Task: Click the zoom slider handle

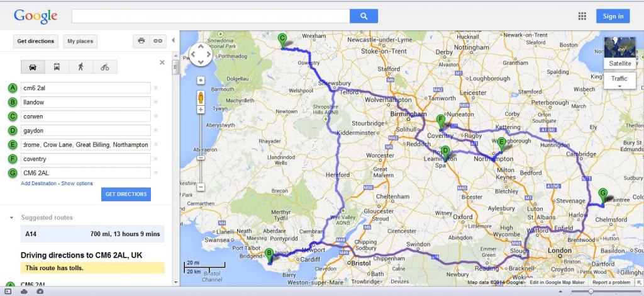Action: click(x=201, y=158)
